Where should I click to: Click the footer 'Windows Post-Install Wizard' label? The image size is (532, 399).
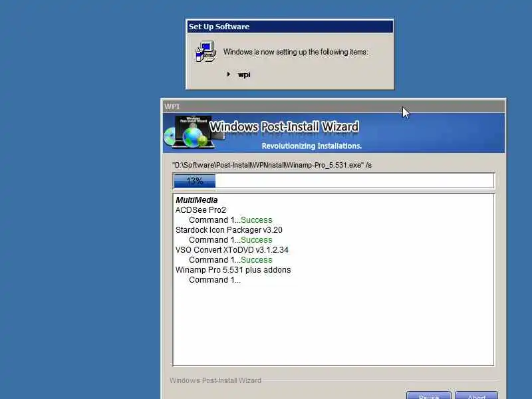click(215, 380)
